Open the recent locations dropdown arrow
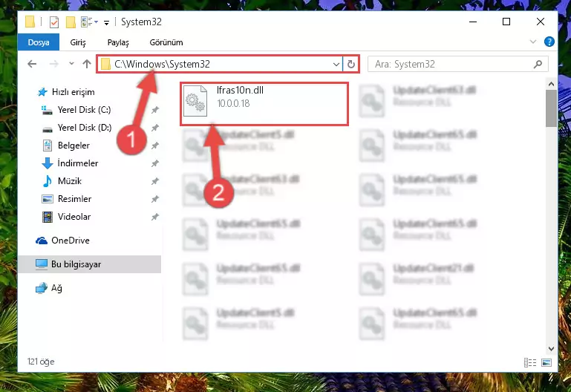This screenshot has width=571, height=392. [x=71, y=64]
